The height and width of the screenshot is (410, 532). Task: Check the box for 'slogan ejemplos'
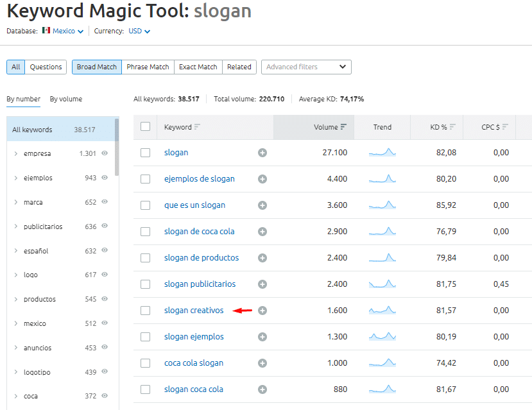click(145, 337)
